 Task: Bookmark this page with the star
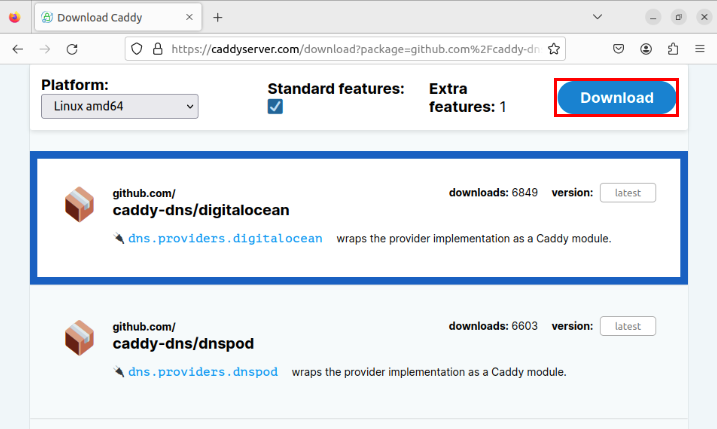click(554, 49)
